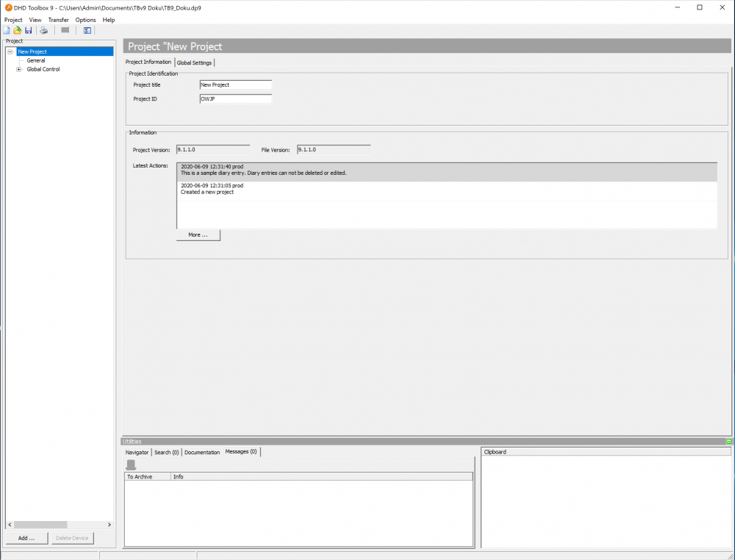735x560 pixels.
Task: Click the Add device button
Action: coord(26,537)
